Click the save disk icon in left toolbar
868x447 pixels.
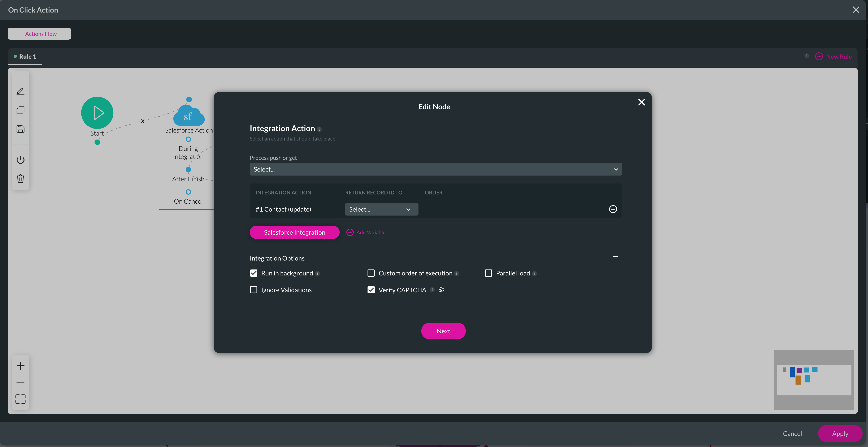[x=20, y=129]
